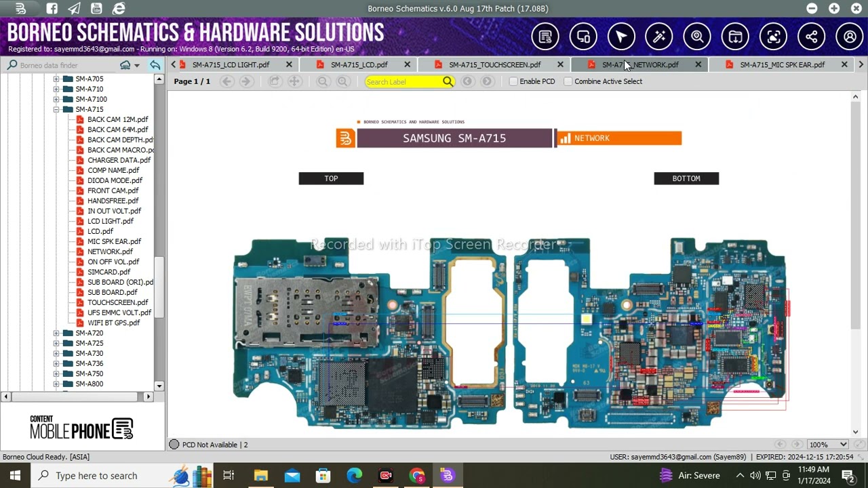Open Google Chrome from taskbar
Viewport: 868px width, 488px height.
tap(416, 475)
